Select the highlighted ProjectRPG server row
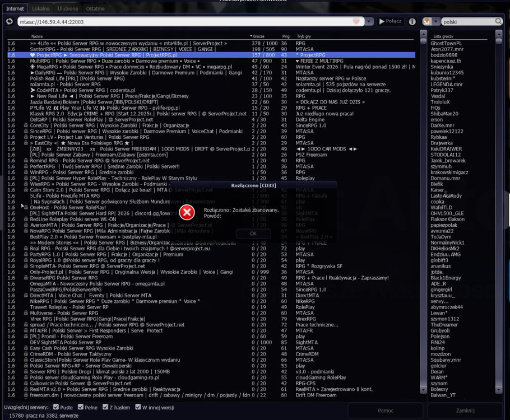This screenshot has width=510, height=420. 211,55
